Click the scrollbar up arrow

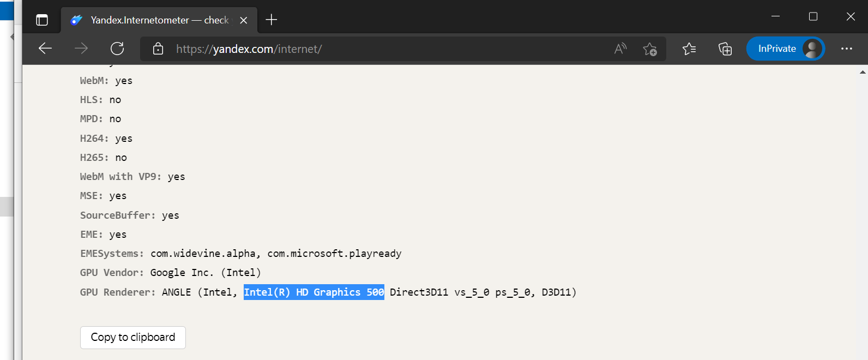(863, 72)
